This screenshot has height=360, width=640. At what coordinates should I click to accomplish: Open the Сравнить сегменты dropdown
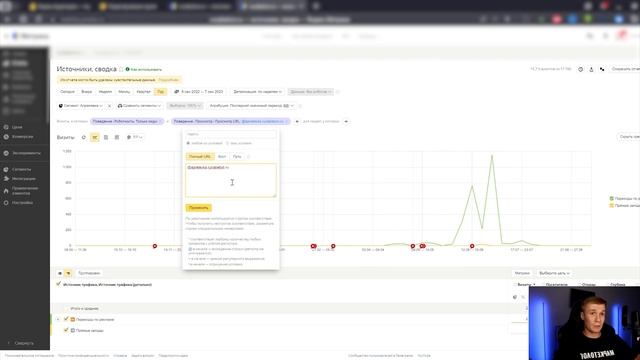139,106
